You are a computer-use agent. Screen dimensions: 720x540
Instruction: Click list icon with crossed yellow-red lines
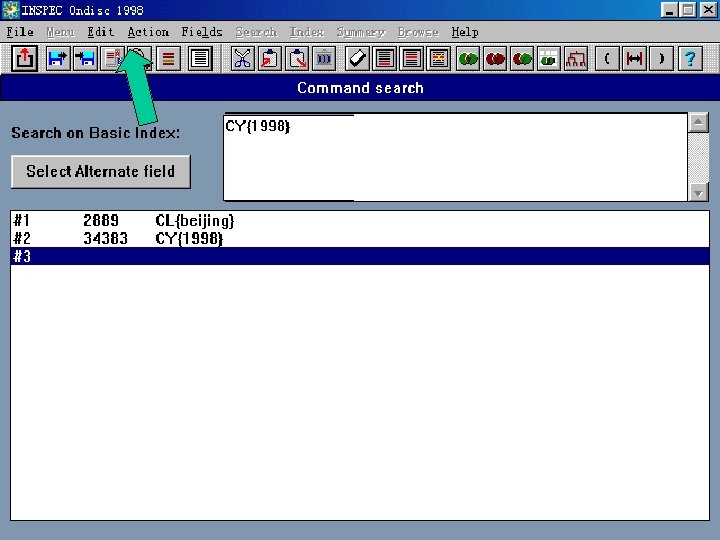[439, 59]
